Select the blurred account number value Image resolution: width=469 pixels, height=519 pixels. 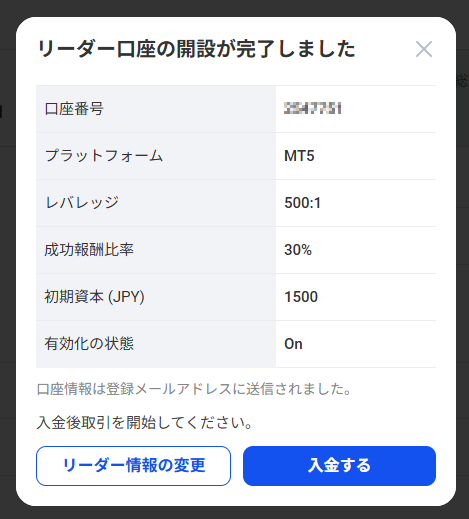coord(313,109)
